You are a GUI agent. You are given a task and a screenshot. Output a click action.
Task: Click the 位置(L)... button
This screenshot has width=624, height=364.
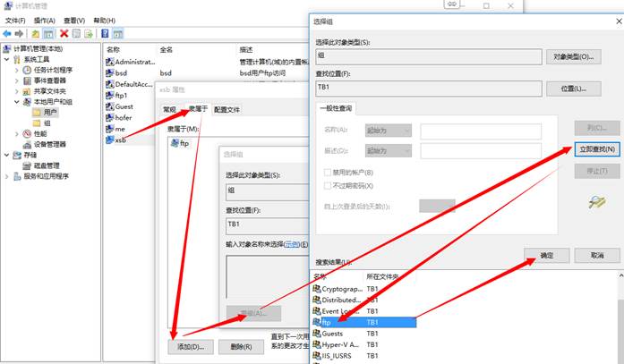pyautogui.click(x=574, y=89)
